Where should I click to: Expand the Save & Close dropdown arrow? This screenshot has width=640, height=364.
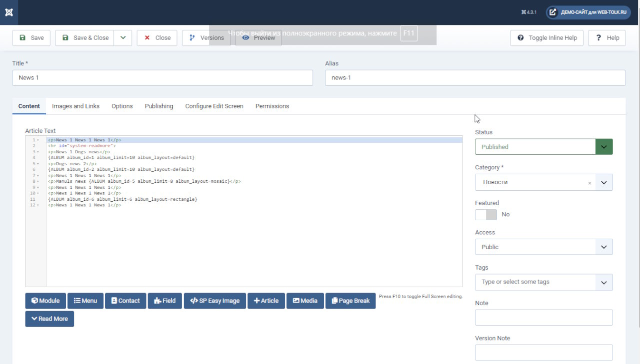click(122, 38)
